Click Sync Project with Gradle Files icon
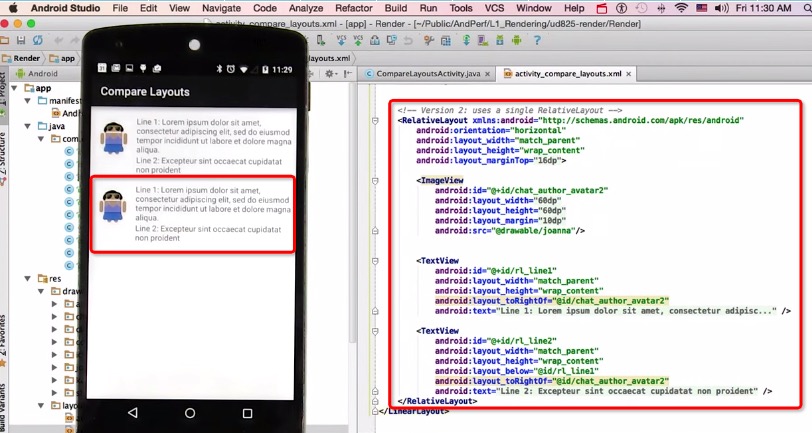 click(466, 40)
